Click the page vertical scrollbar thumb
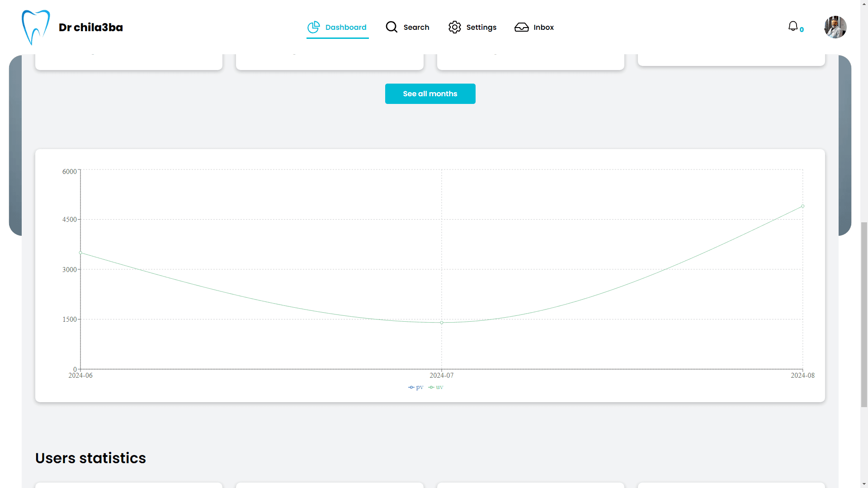868x488 pixels. pyautogui.click(x=864, y=314)
